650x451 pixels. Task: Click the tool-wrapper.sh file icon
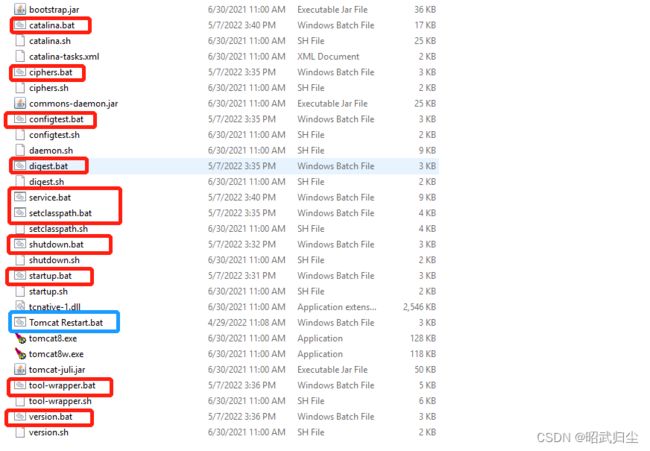tap(20, 401)
